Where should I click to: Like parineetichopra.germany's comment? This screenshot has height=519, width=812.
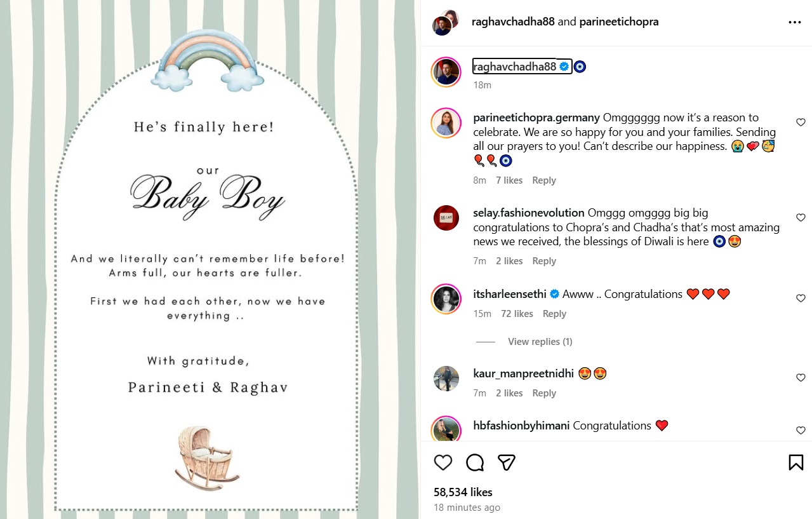[x=801, y=122]
